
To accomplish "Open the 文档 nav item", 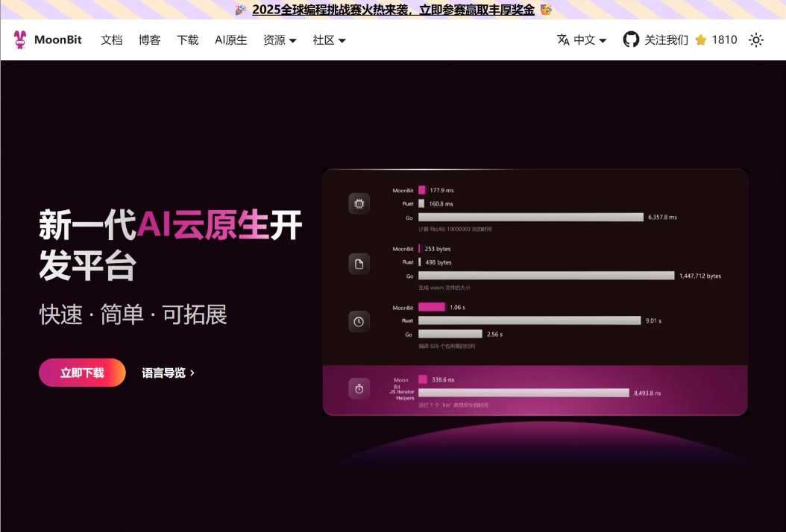I will pyautogui.click(x=111, y=39).
